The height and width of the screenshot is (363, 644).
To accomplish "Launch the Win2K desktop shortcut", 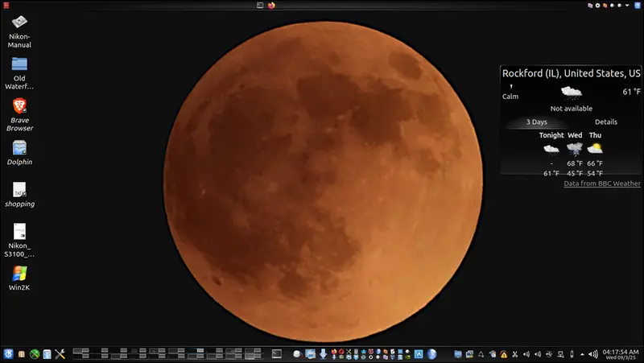I will point(19,278).
